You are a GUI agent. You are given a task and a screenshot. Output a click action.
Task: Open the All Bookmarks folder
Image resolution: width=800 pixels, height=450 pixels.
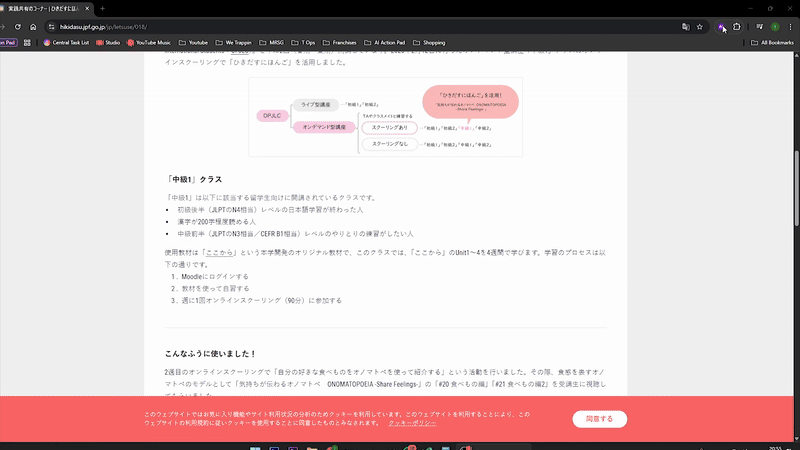tap(772, 43)
